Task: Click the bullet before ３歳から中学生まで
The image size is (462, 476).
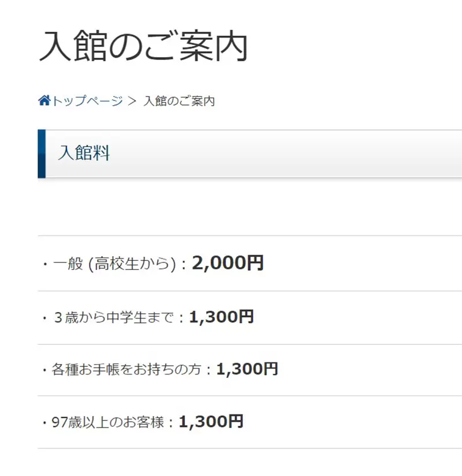Action: click(44, 317)
